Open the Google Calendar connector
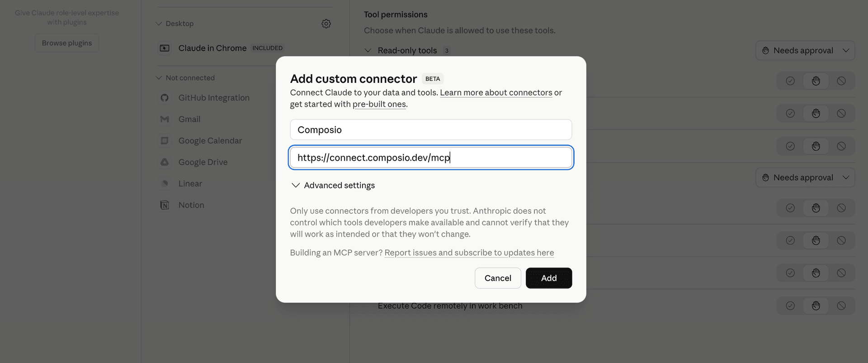 (210, 141)
